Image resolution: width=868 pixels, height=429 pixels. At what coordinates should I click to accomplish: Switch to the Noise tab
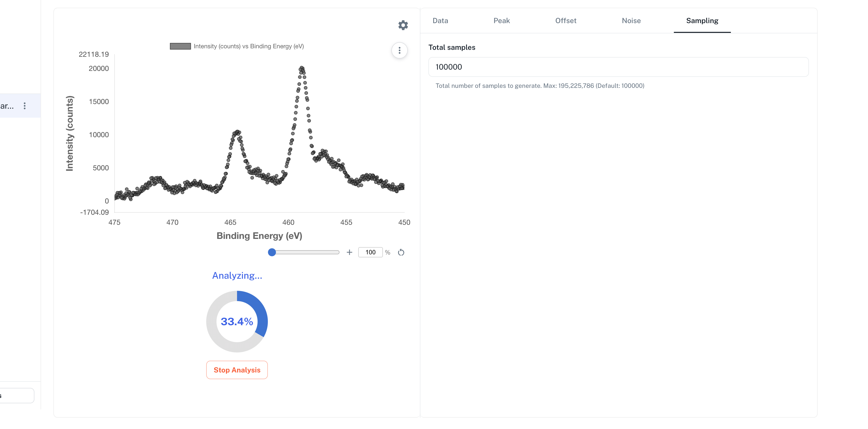pyautogui.click(x=631, y=21)
